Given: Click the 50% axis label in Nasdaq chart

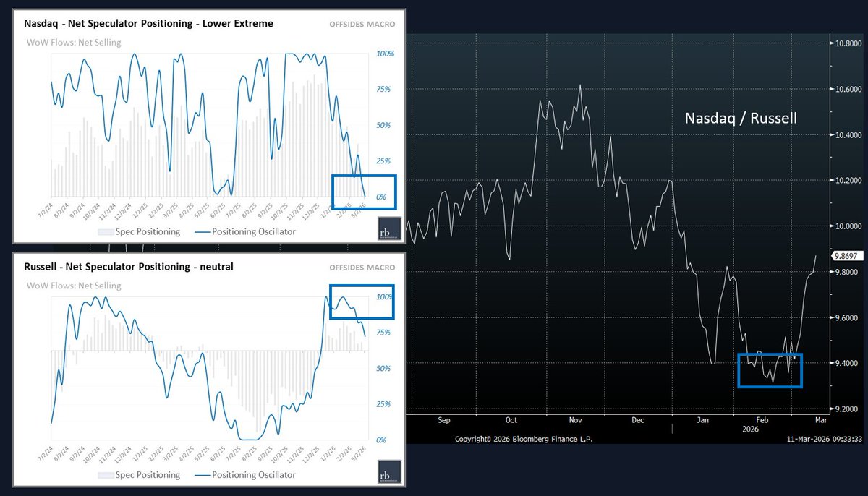Looking at the screenshot, I should click(x=382, y=125).
